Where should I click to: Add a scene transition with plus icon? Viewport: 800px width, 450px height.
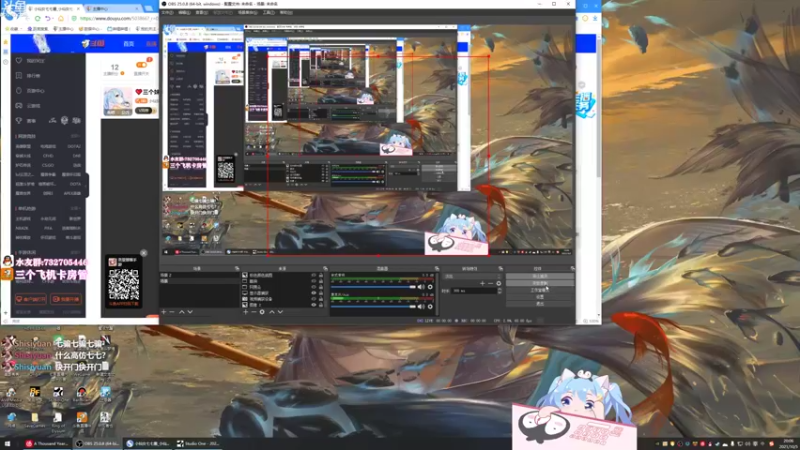(482, 283)
